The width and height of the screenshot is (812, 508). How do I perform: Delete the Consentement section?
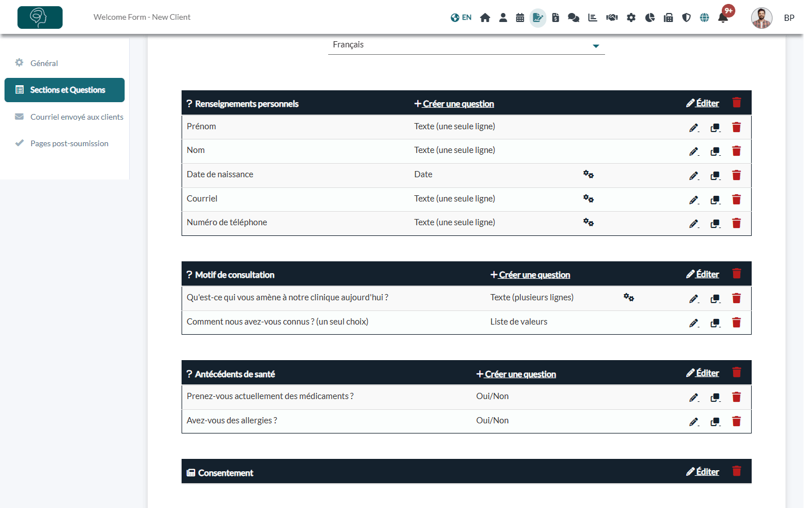coord(736,471)
